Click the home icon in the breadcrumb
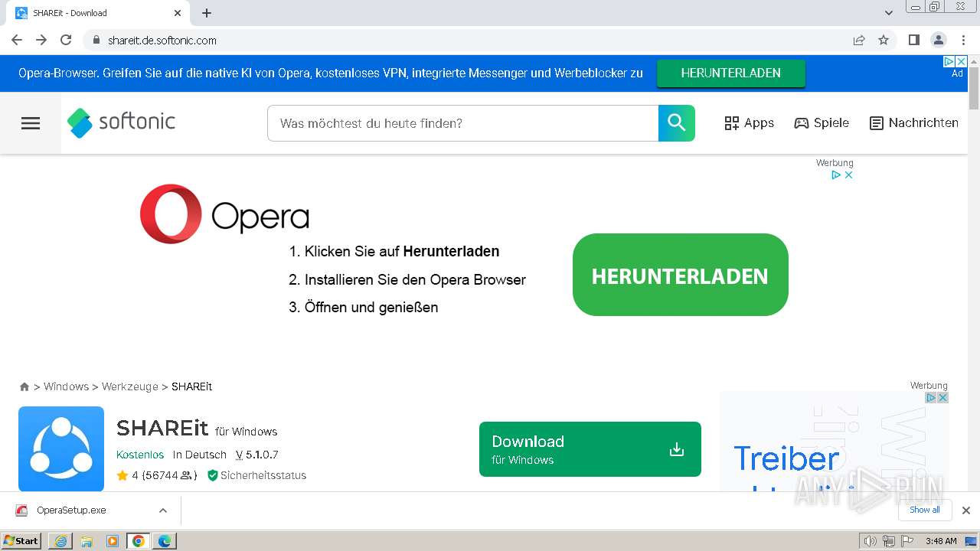 [x=24, y=386]
